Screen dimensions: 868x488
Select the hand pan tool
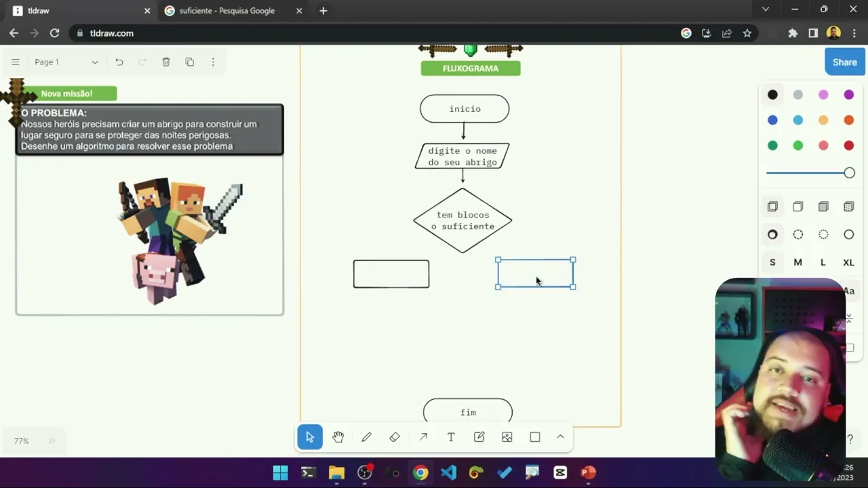(x=338, y=437)
